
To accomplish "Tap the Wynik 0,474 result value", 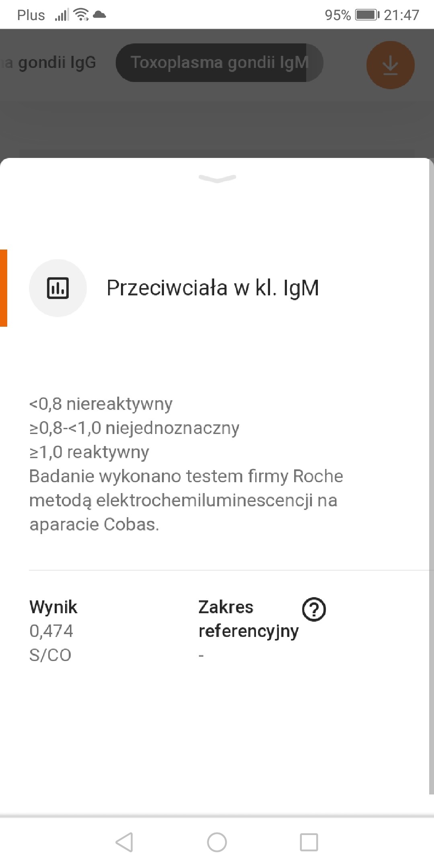I will pos(51,631).
